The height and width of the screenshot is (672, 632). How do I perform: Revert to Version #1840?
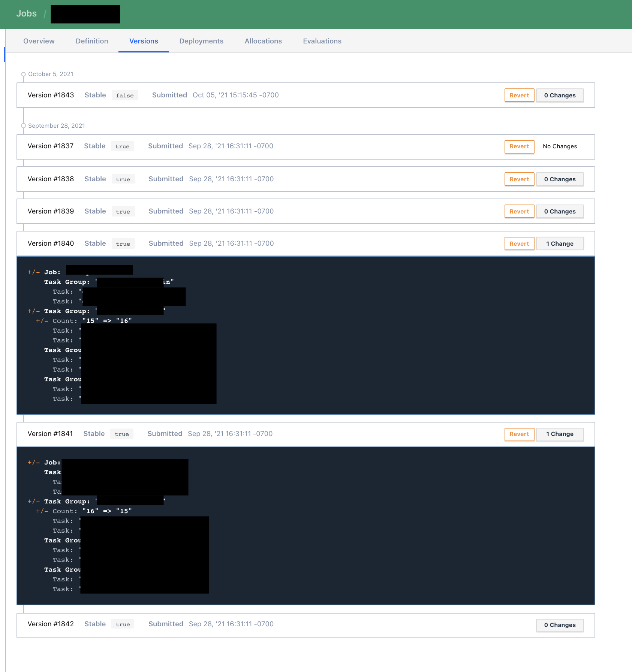519,244
